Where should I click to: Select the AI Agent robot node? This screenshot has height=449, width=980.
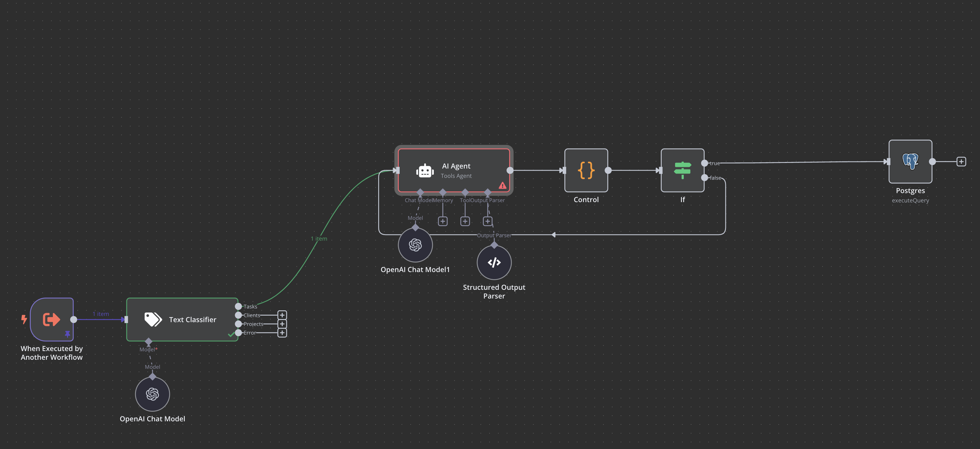453,170
